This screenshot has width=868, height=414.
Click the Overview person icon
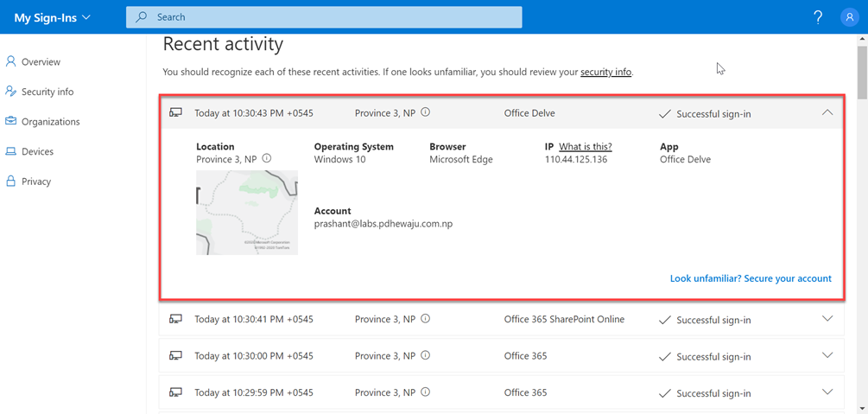[10, 61]
